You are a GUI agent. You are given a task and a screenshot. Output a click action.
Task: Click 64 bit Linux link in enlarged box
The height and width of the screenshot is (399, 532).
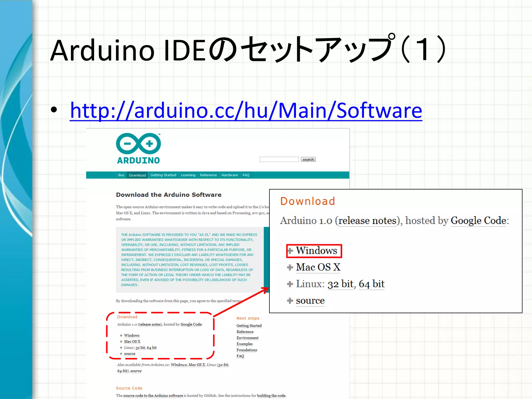pyautogui.click(x=372, y=284)
